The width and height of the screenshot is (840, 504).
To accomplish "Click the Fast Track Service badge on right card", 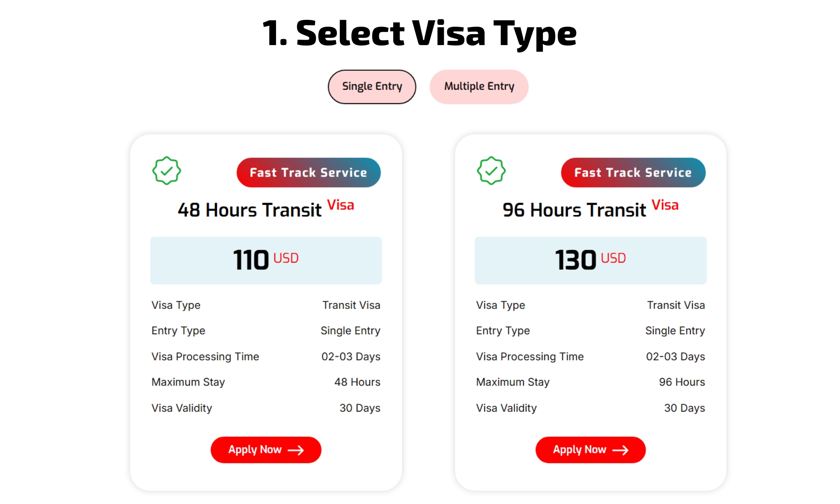I will tap(633, 172).
